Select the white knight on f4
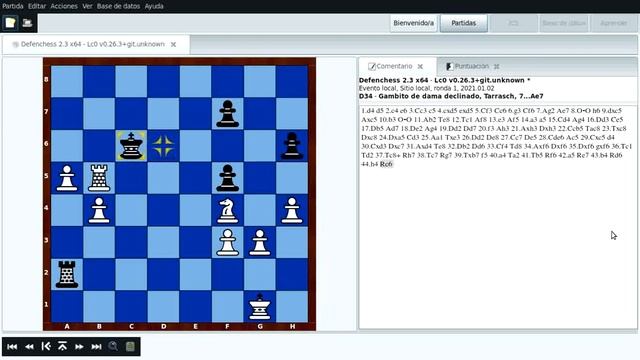 coord(227,210)
